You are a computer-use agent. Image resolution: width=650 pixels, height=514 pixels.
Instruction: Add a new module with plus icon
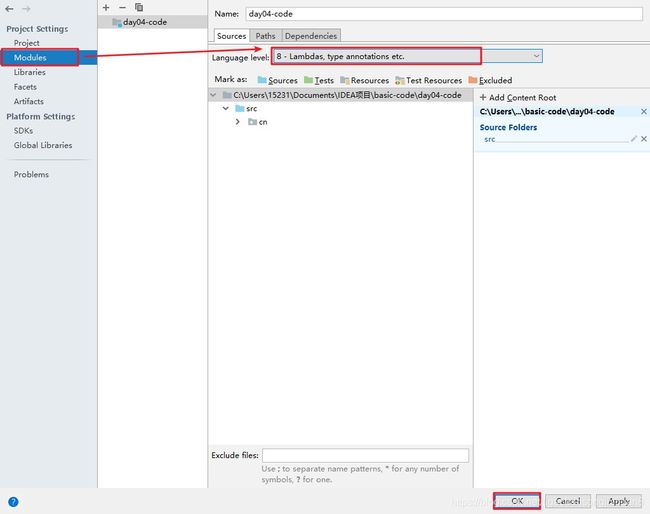point(106,7)
